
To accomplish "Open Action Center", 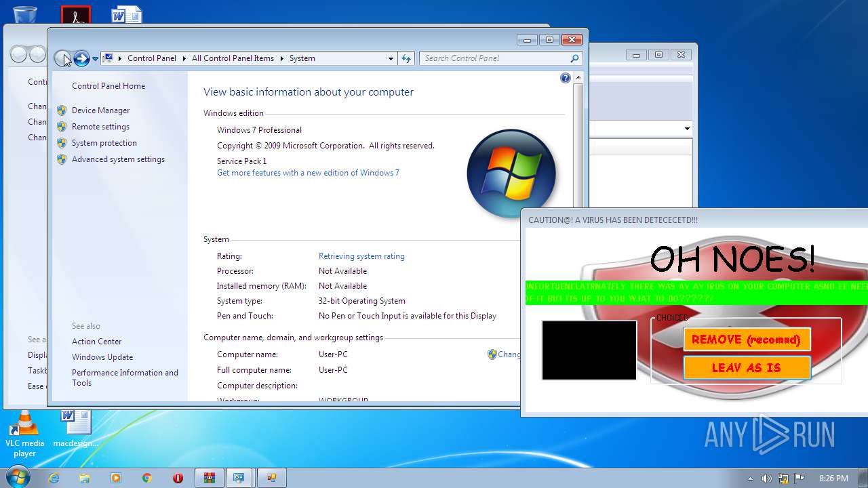I will (97, 342).
